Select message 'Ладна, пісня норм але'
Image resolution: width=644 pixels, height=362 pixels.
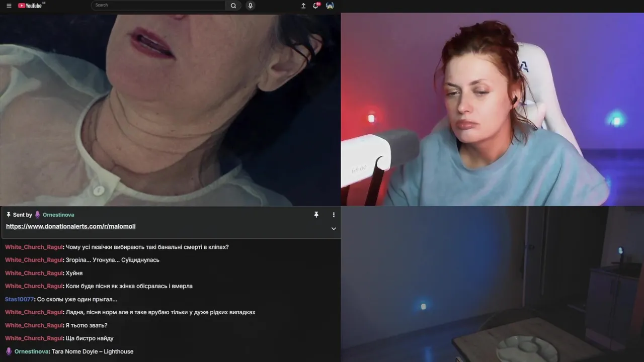160,312
